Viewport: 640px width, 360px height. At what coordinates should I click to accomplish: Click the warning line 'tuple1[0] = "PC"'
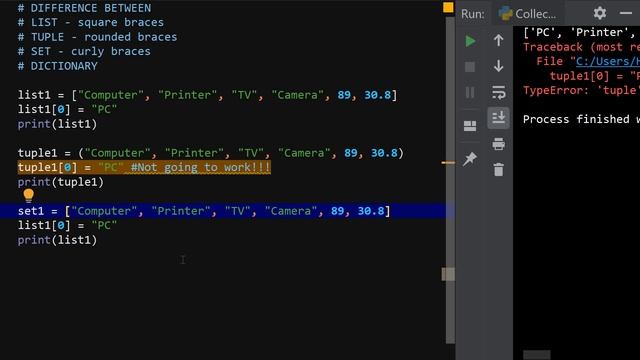(144, 167)
